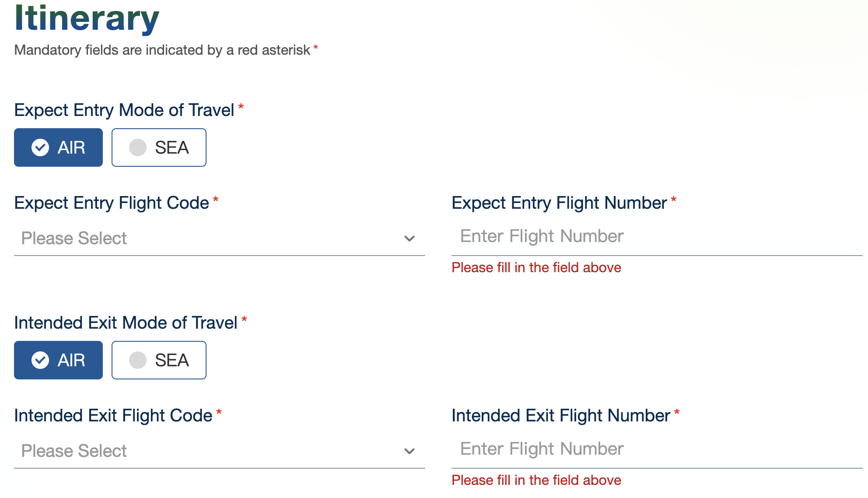This screenshot has width=868, height=498.
Task: Click the Intended Exit Flight Number label
Action: (561, 416)
